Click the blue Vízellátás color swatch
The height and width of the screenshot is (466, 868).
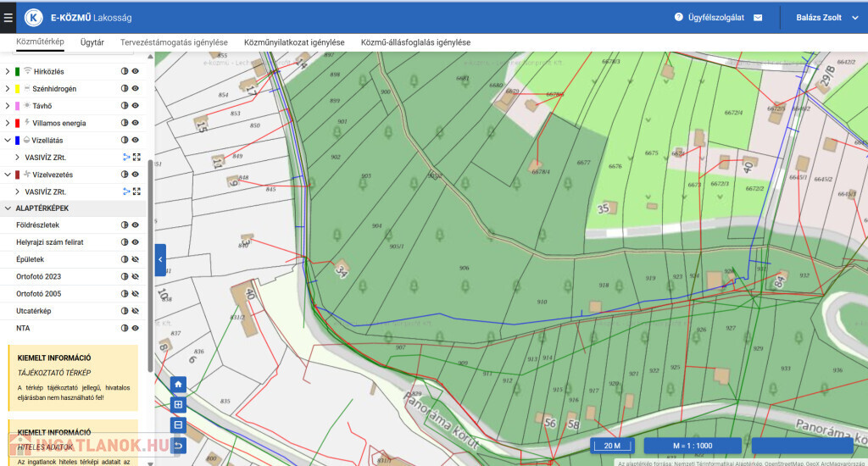[18, 141]
